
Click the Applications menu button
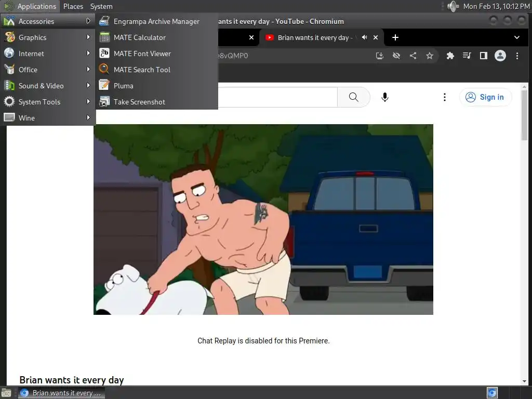(x=30, y=6)
